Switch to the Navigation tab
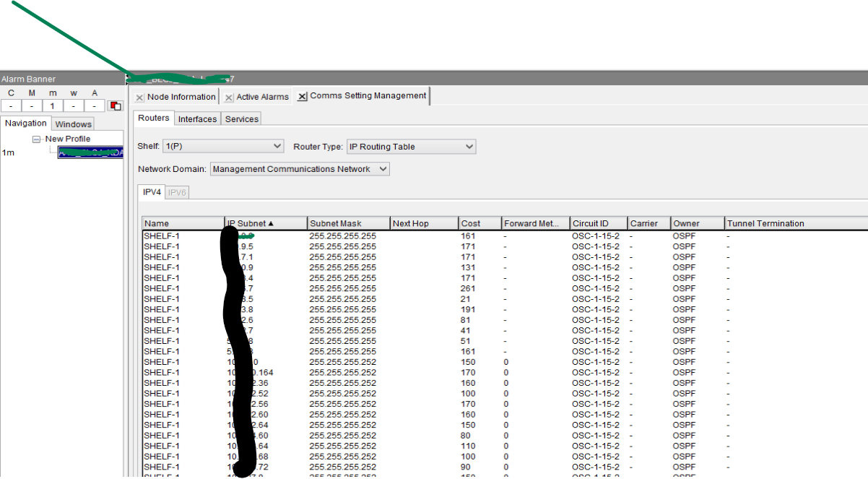This screenshot has width=868, height=479. click(x=26, y=123)
